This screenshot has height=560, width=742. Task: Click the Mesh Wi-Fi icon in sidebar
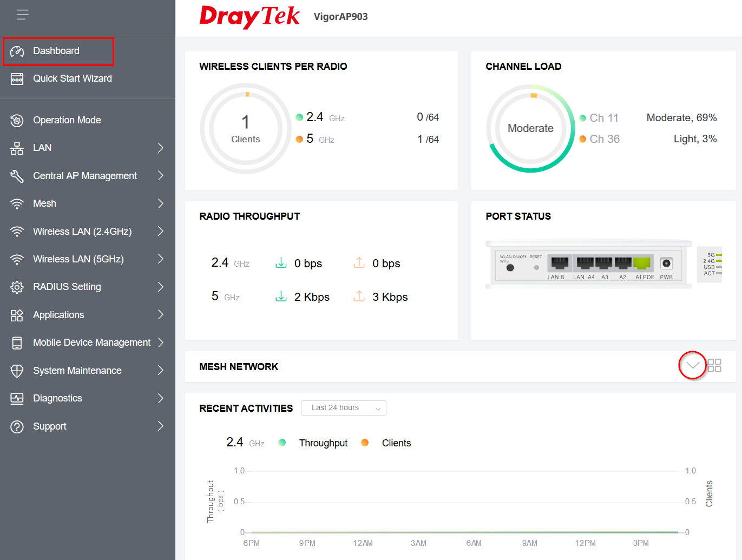coord(17,204)
